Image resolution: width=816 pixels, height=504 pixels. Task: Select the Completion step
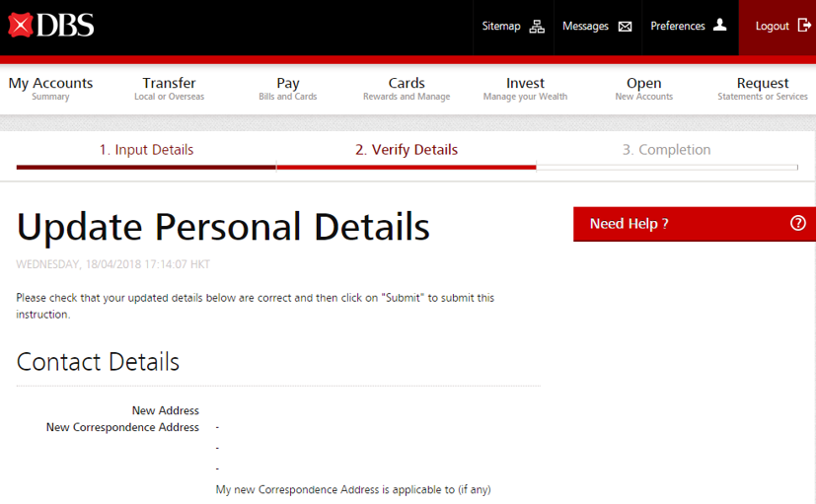pyautogui.click(x=666, y=150)
